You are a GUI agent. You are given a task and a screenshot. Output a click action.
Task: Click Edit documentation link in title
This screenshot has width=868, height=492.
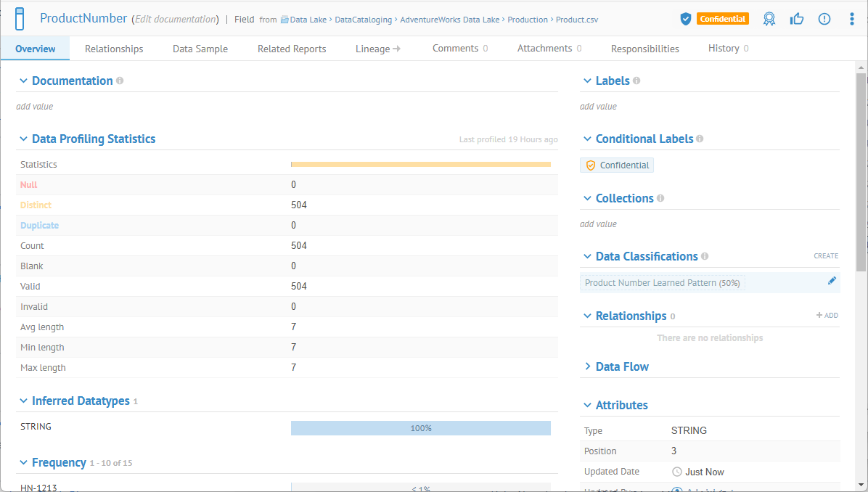[176, 19]
